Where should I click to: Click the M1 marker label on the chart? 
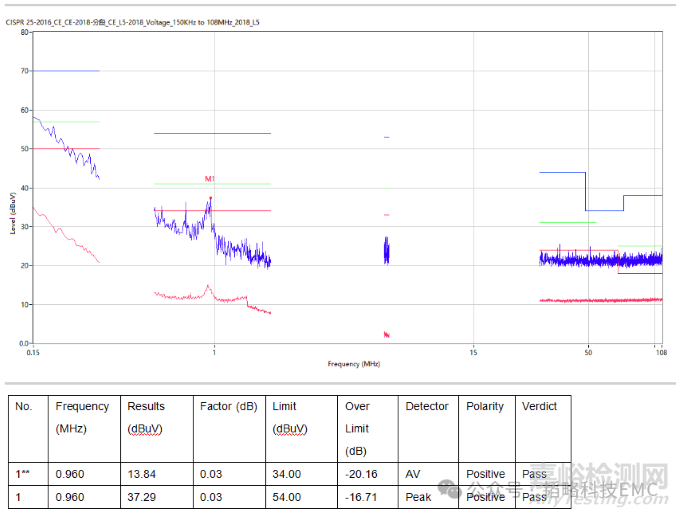tap(210, 179)
